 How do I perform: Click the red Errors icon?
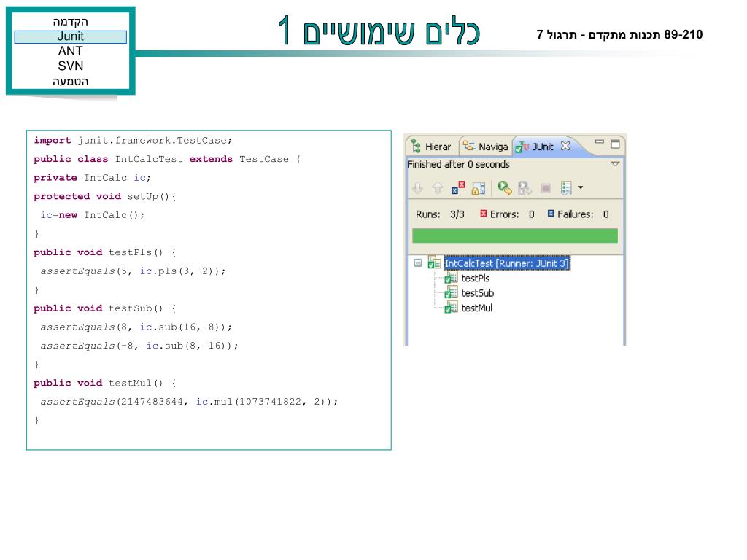click(x=483, y=214)
